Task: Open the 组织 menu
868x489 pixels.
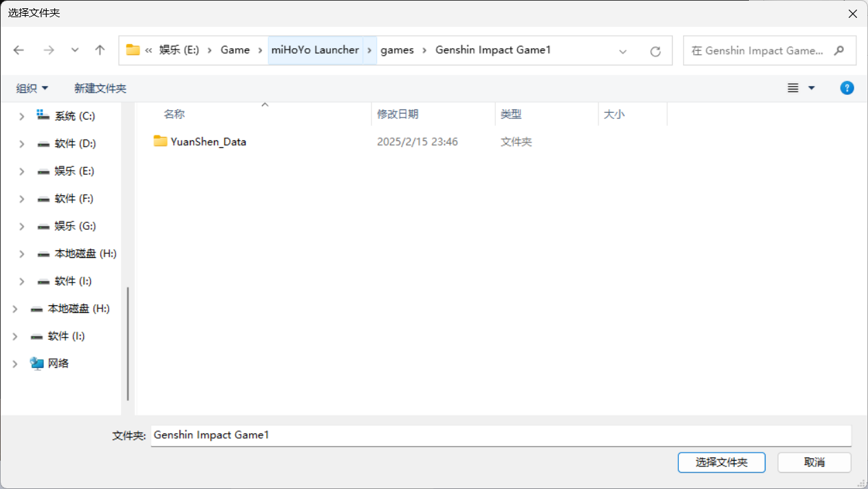Action: tap(32, 88)
